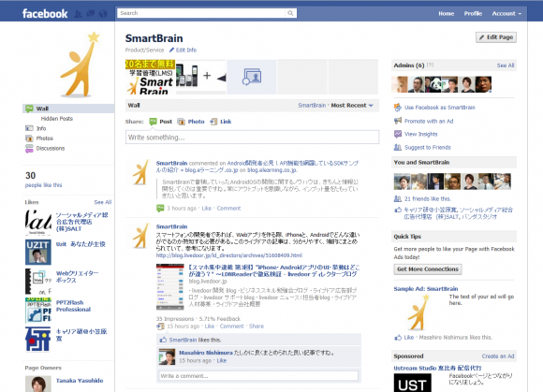Viewport: 543px width, 392px height.
Task: Click the Edit Page button
Action: [x=496, y=37]
